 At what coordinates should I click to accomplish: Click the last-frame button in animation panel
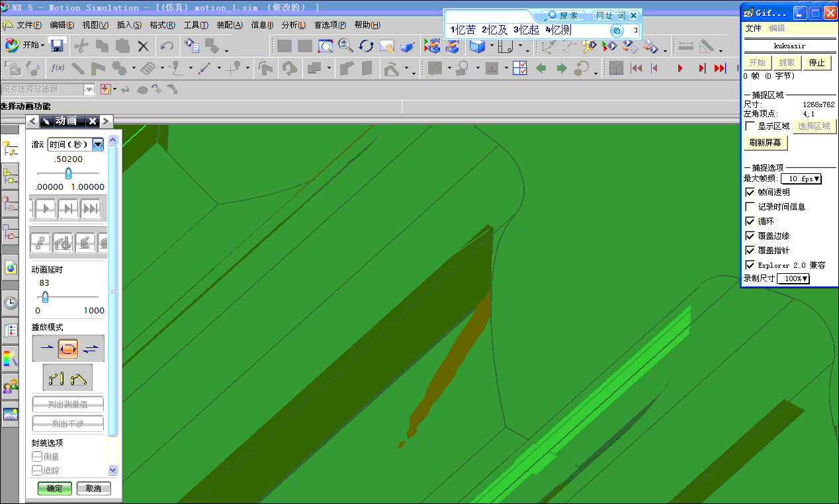(x=91, y=209)
